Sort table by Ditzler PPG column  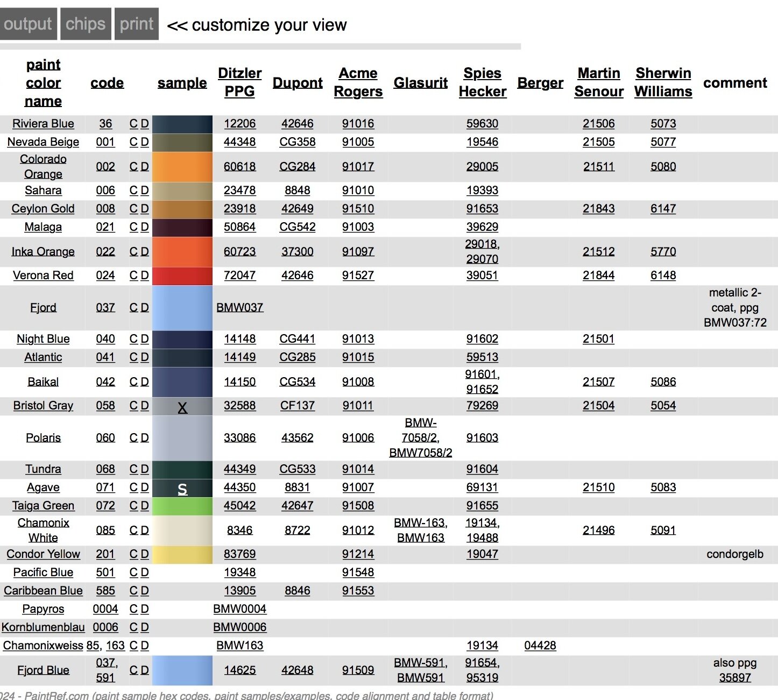pyautogui.click(x=239, y=82)
